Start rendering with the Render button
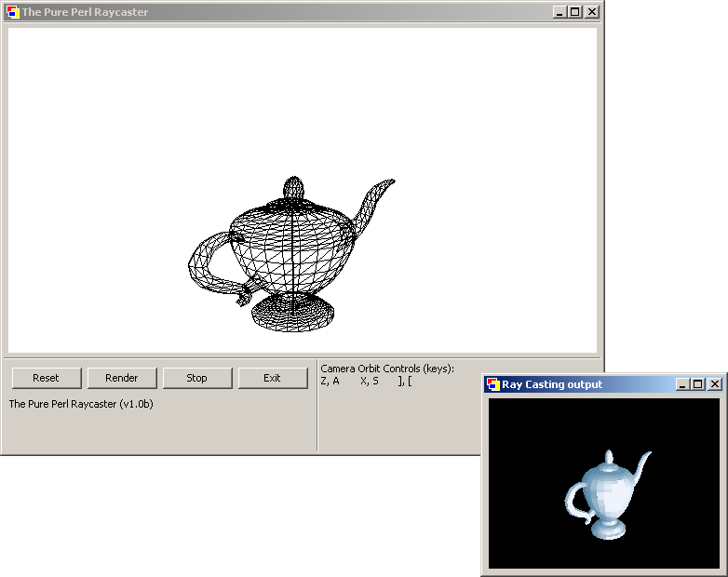 coord(122,378)
